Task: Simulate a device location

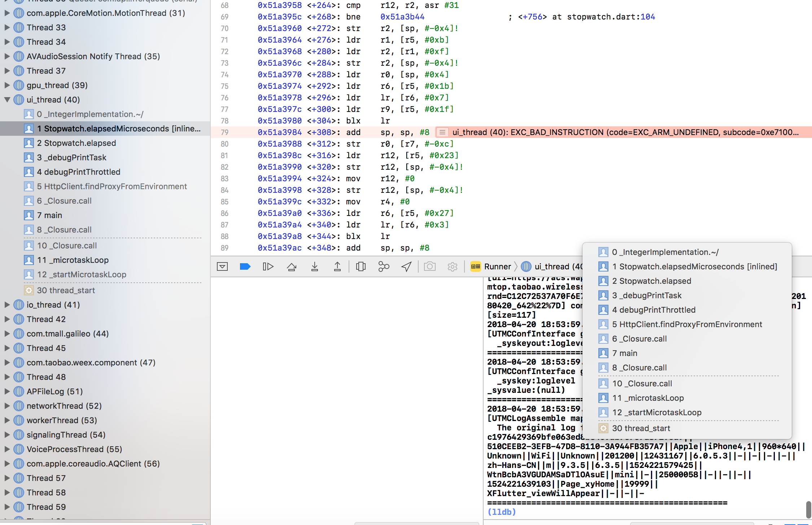Action: click(x=406, y=266)
